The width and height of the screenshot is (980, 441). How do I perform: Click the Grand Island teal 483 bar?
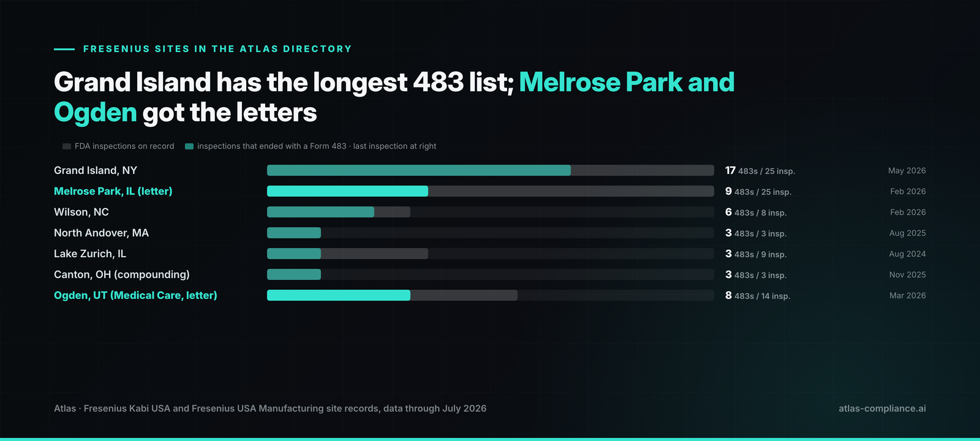pyautogui.click(x=419, y=170)
